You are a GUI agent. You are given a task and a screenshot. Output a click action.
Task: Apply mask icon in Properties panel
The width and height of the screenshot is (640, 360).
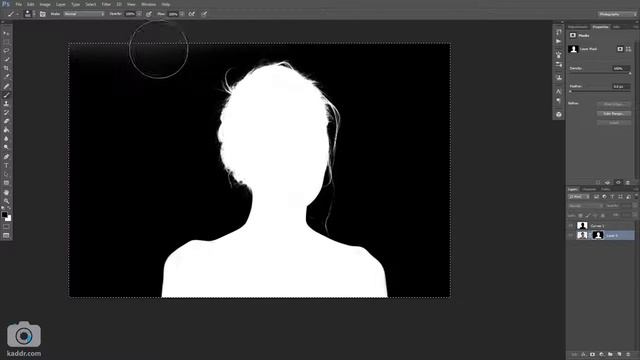click(x=608, y=182)
